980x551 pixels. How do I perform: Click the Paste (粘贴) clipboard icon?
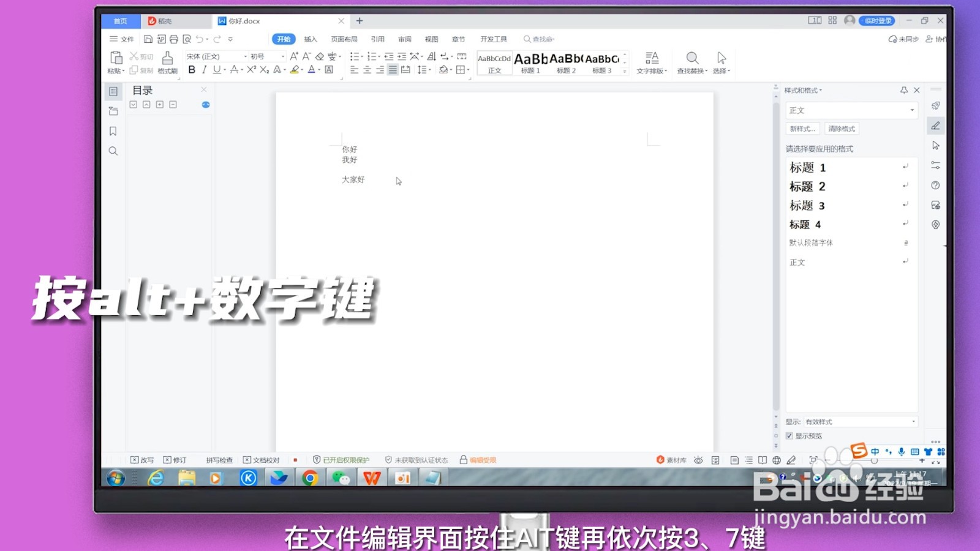(116, 58)
